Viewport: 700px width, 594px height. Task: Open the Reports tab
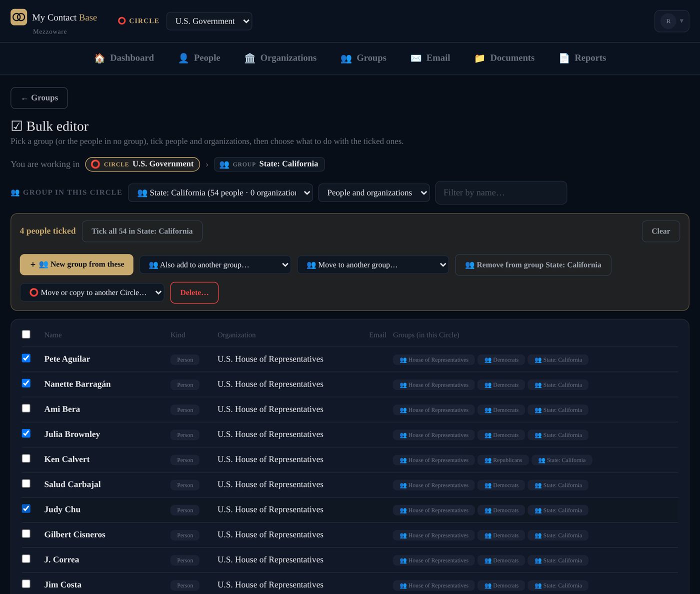pyautogui.click(x=582, y=58)
